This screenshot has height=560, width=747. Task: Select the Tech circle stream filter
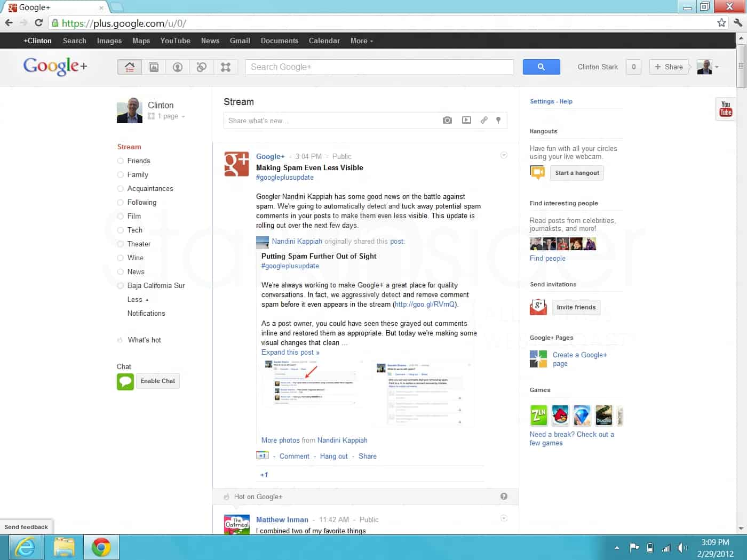(x=134, y=230)
